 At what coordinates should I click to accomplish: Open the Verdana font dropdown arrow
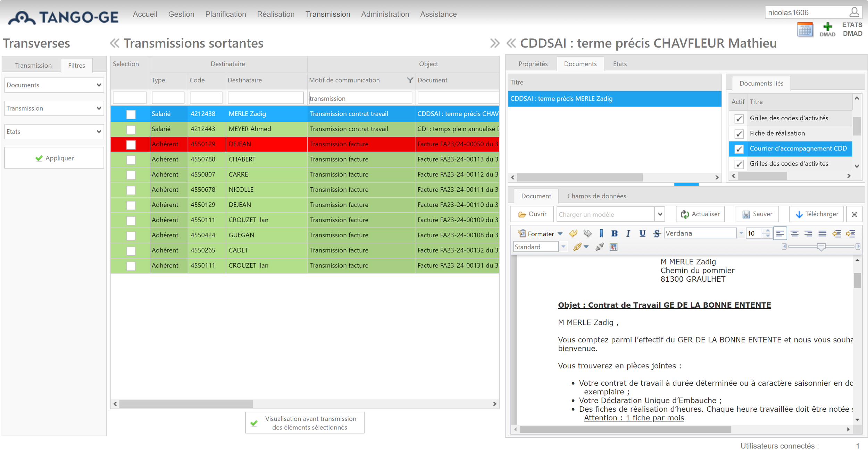[x=741, y=233]
